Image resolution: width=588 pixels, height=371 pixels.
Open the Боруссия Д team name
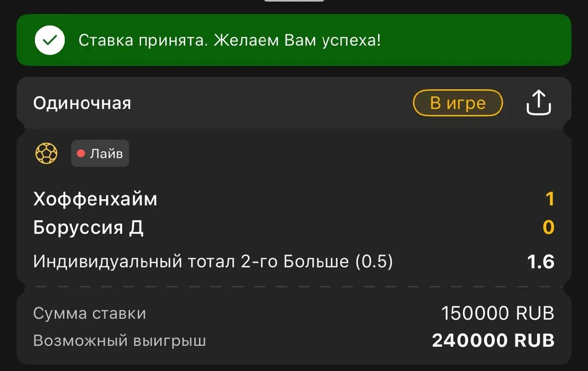coord(88,228)
